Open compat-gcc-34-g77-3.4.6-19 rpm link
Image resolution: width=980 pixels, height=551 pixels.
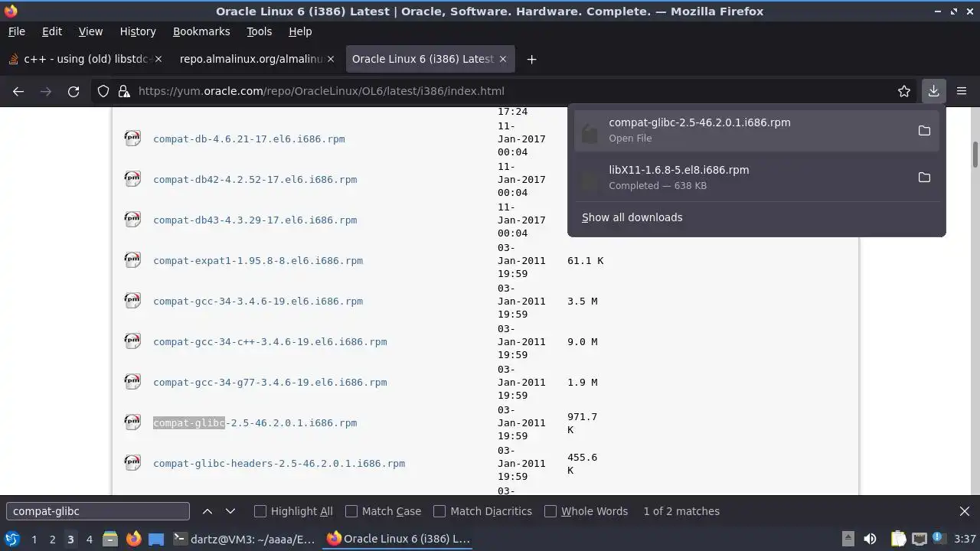(x=270, y=383)
